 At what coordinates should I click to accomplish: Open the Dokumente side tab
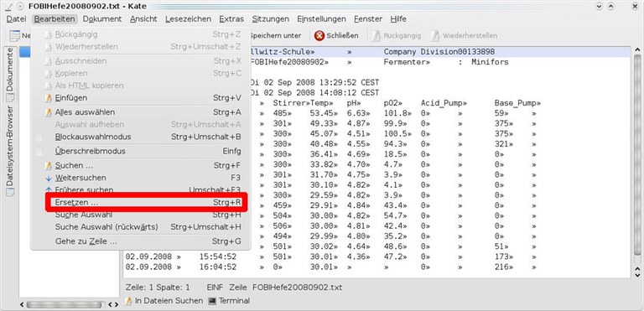point(10,75)
